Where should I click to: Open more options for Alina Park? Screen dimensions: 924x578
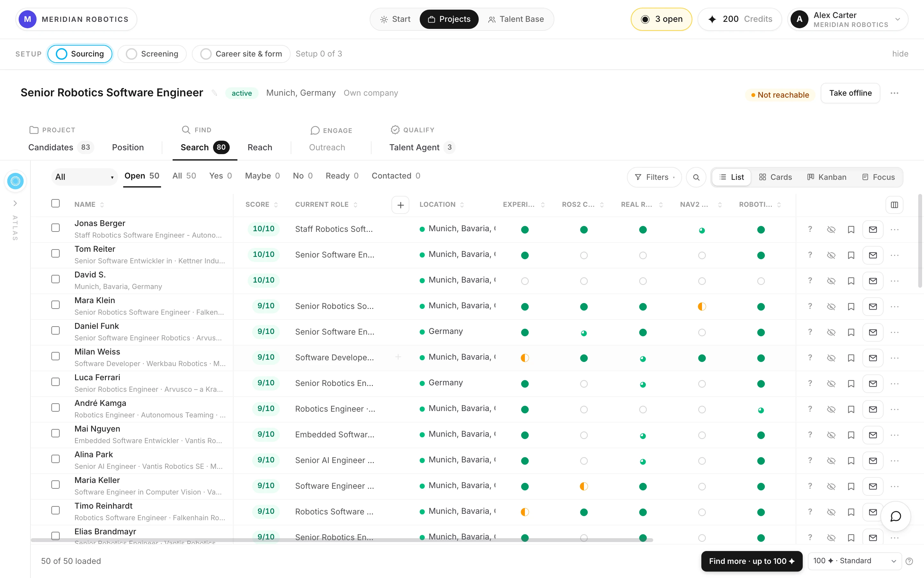point(894,461)
